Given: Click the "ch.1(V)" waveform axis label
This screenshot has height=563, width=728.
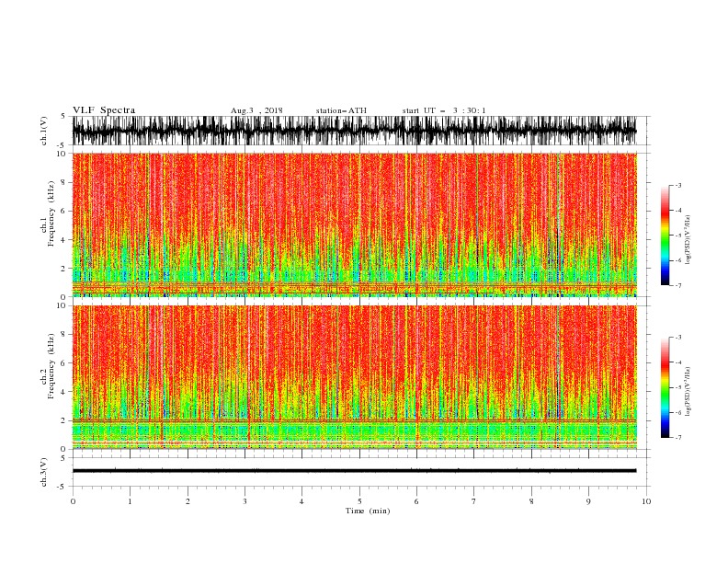Looking at the screenshot, I should [44, 131].
